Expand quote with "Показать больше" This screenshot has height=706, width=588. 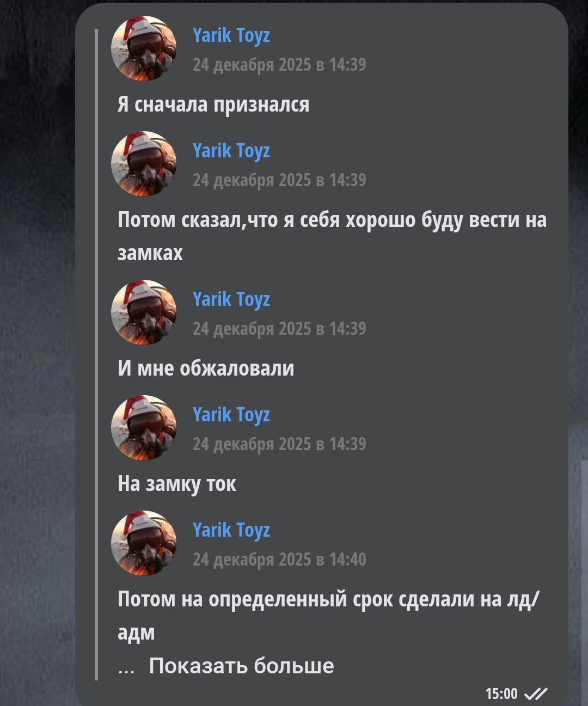241,666
